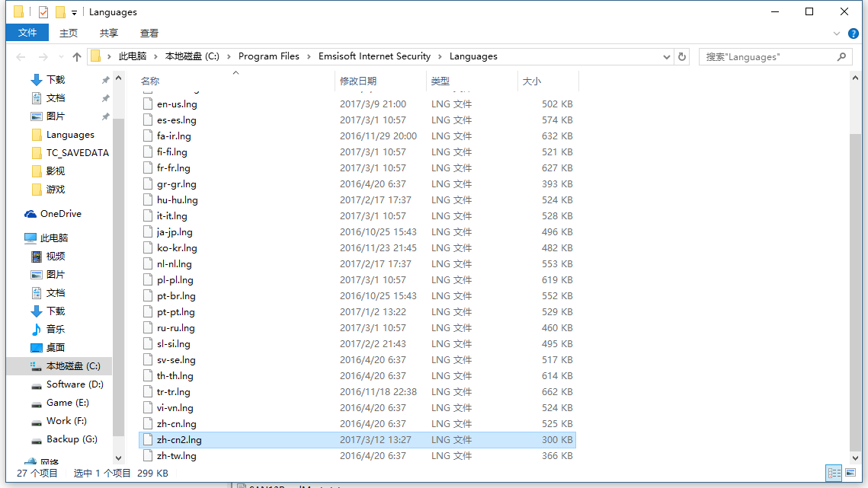Select Game (E:) drive
The height and width of the screenshot is (488, 868).
click(68, 402)
